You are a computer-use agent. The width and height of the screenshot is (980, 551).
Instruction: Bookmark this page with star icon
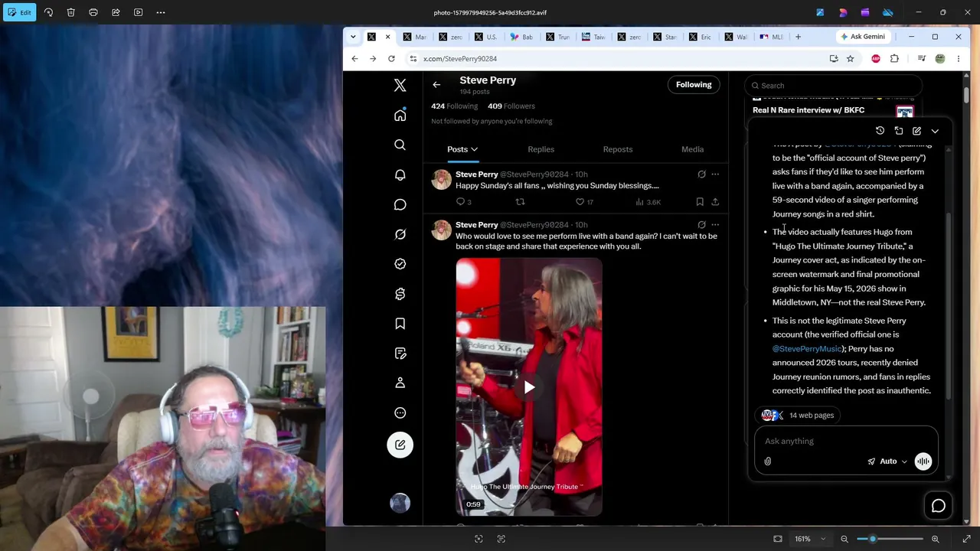coord(850,59)
